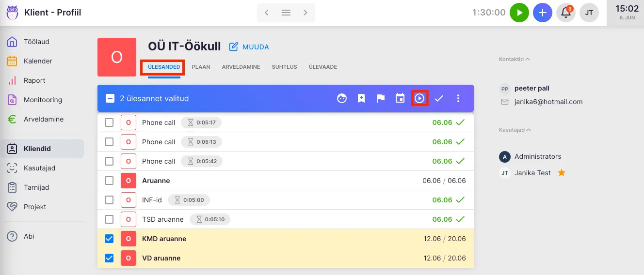Click the bookmark add icon in toolbar
The height and width of the screenshot is (275, 644).
click(361, 98)
